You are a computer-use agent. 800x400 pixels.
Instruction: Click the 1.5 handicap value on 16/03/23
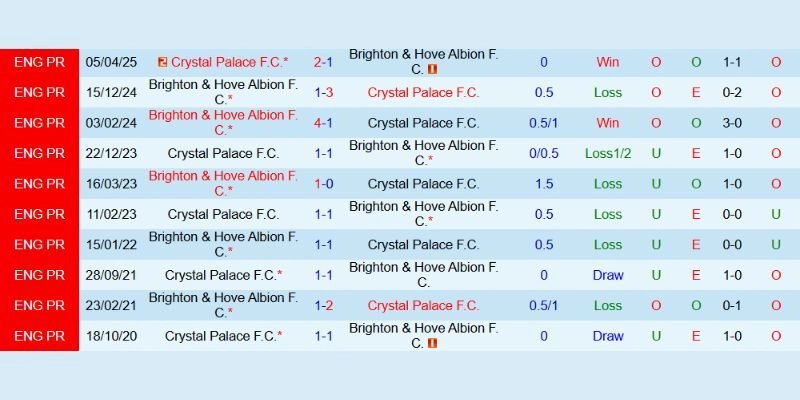pos(544,184)
